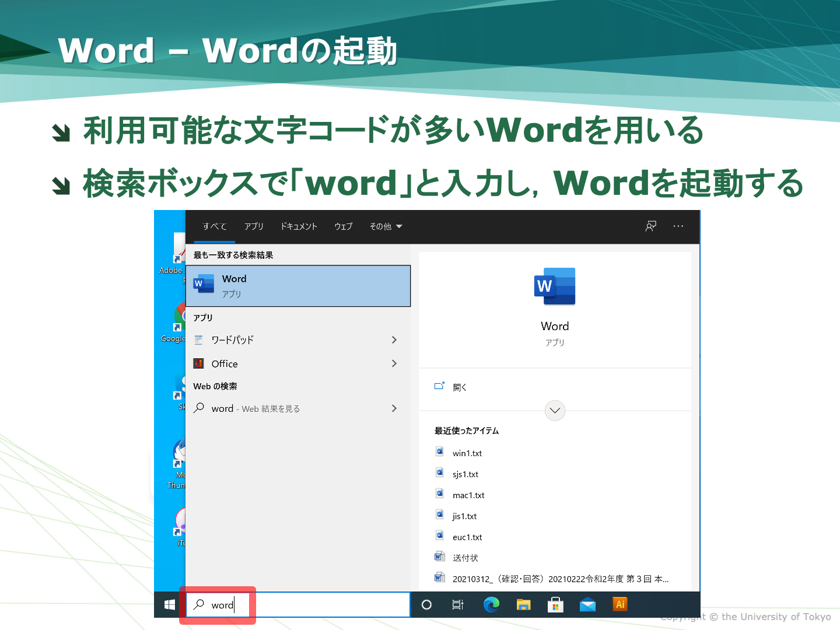Open recent file mac1.txt
Viewport: 840px width, 630px height.
point(468,495)
